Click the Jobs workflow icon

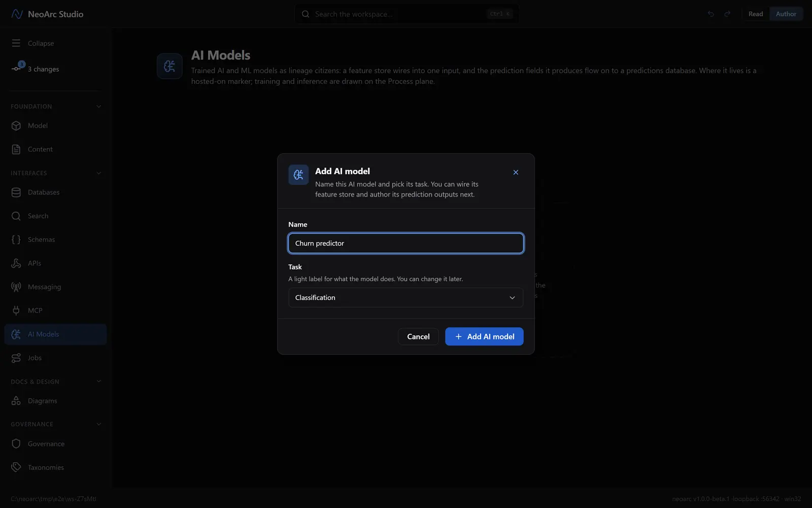16,358
